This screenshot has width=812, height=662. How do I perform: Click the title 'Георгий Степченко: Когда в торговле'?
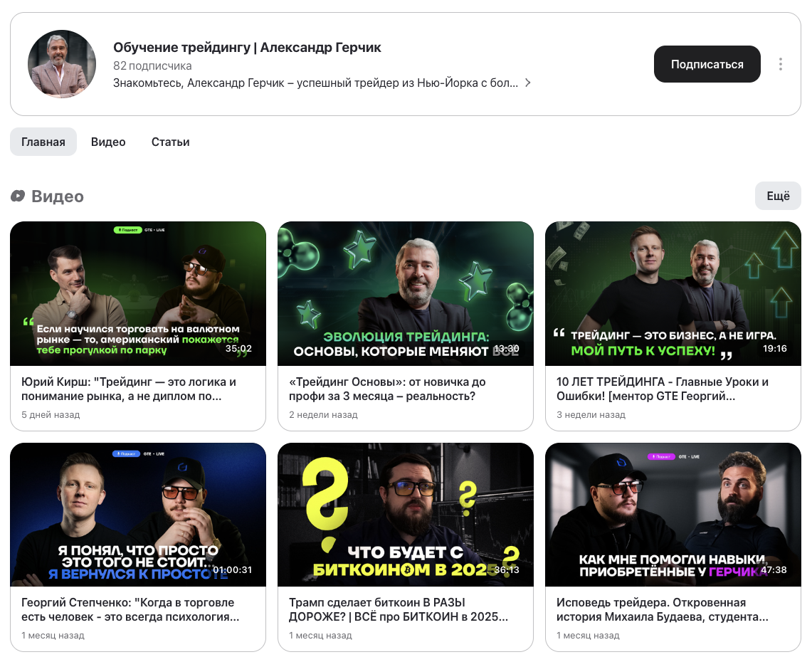pyautogui.click(x=130, y=610)
